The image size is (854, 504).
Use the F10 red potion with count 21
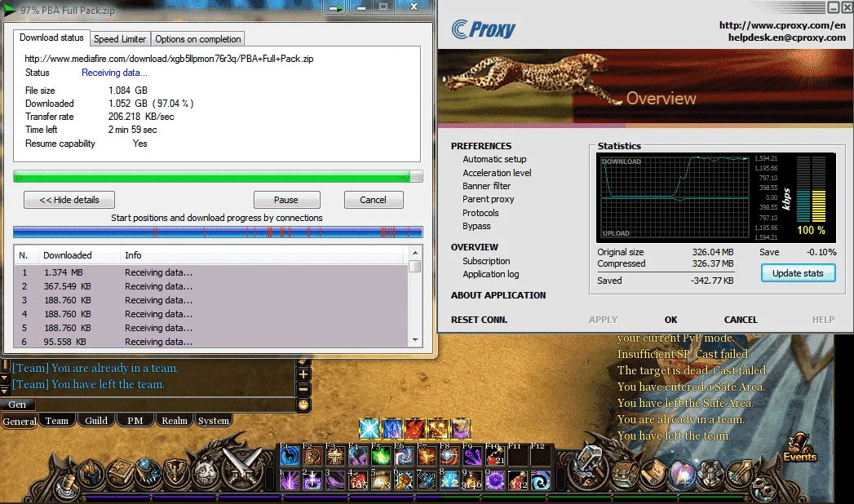(495, 456)
